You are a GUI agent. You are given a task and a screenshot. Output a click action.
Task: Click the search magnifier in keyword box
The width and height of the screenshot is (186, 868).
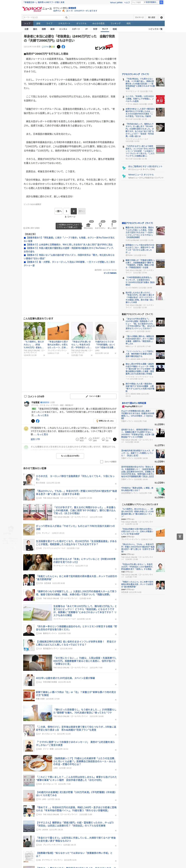(66, 18)
